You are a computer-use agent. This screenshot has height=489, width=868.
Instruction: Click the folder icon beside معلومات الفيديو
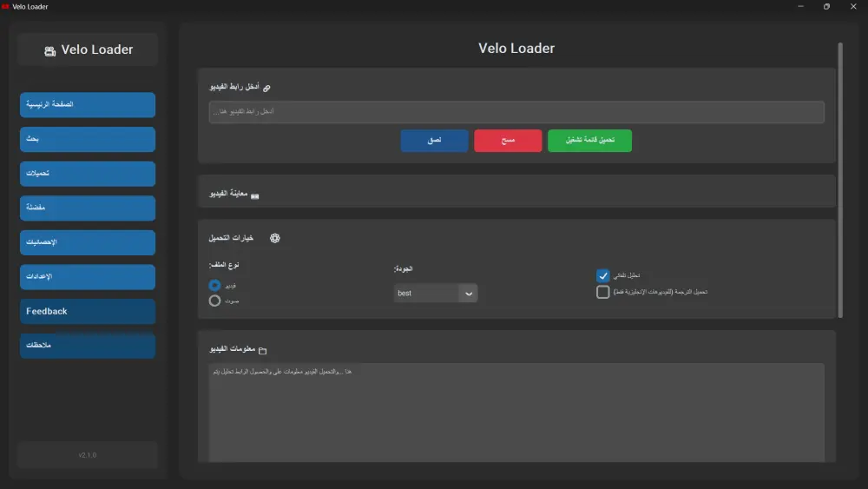point(262,351)
